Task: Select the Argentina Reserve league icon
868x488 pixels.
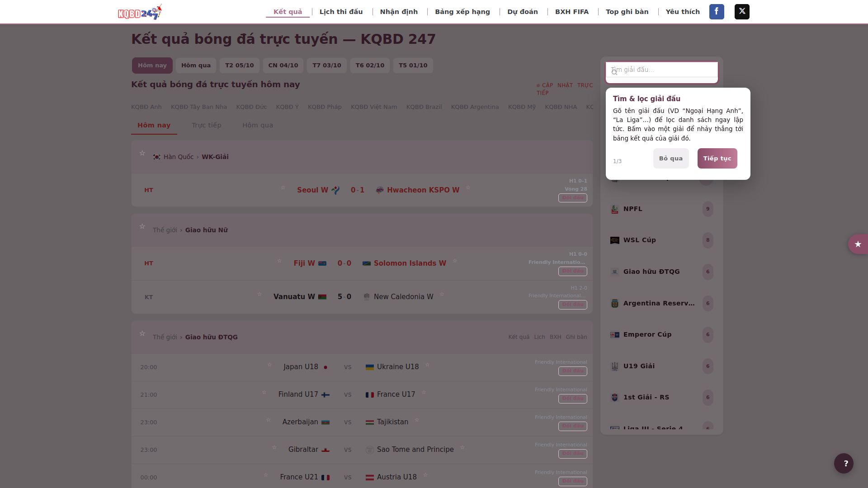Action: 615,304
